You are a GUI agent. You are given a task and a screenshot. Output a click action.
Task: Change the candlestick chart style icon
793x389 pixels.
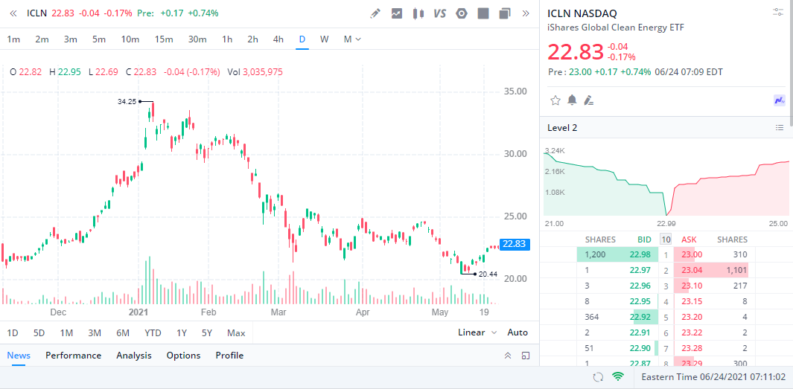coord(418,14)
